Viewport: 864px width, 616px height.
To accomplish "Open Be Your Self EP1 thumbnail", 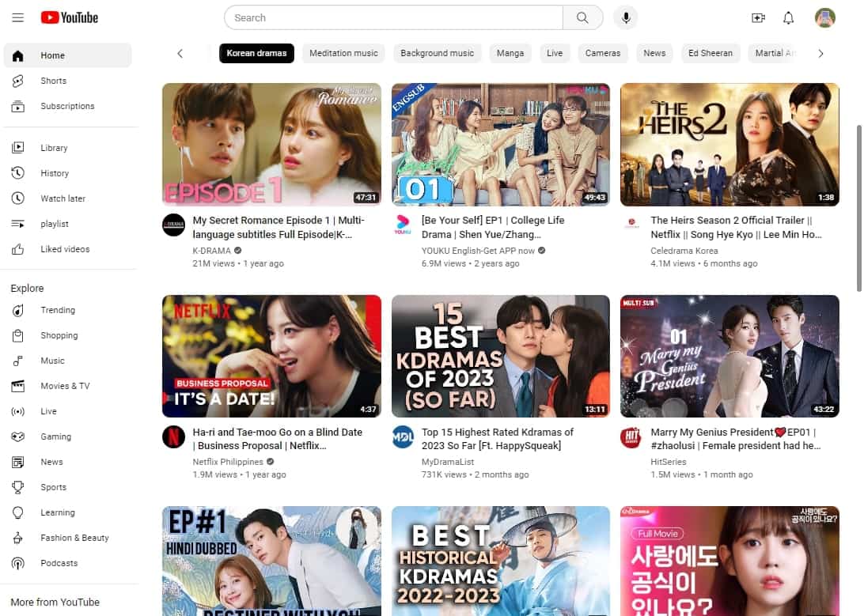I will [501, 145].
